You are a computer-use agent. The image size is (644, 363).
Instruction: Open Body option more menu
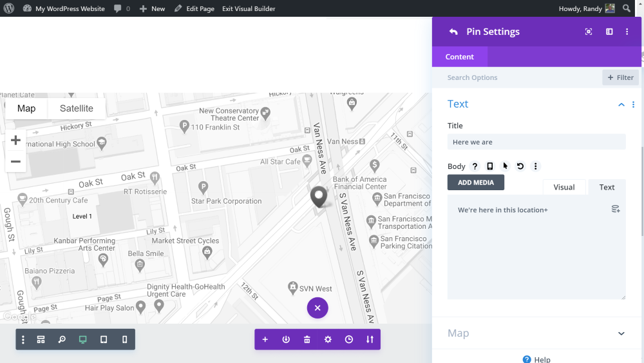(x=535, y=166)
